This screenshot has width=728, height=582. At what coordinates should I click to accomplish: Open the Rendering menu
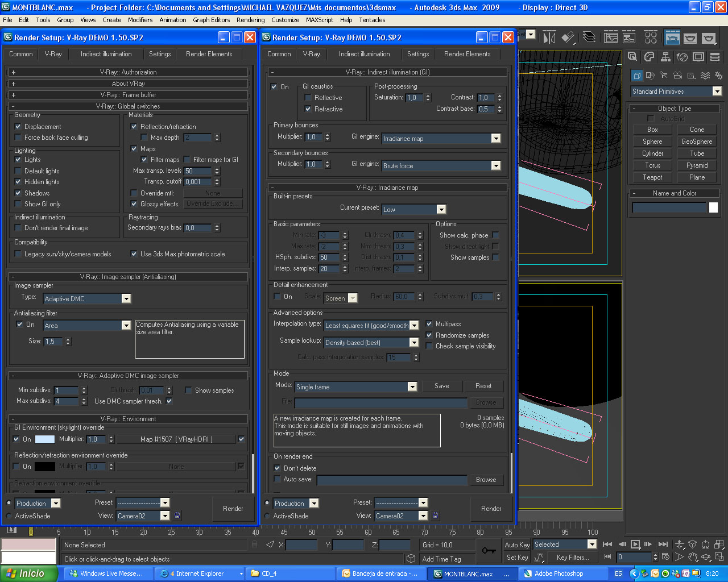[250, 20]
